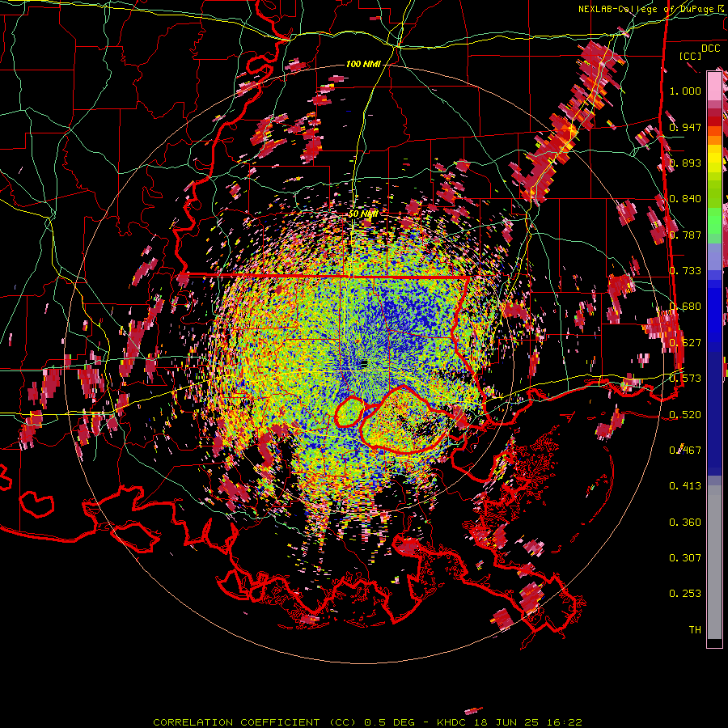Viewport: 728px width, 728px height.
Task: Click the 1.000 value on color scale
Action: click(x=685, y=91)
